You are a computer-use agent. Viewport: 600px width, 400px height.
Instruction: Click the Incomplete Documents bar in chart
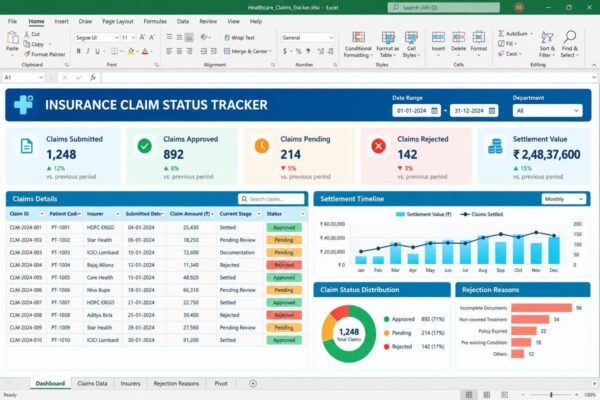(541, 308)
